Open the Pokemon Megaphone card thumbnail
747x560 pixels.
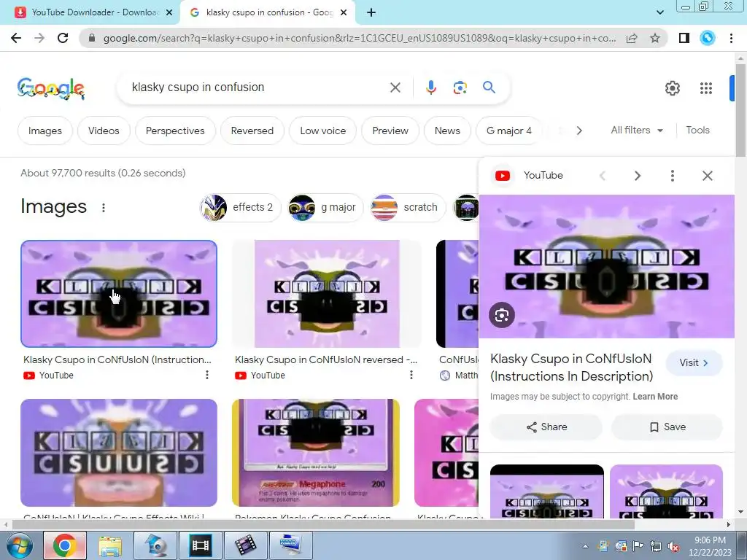(x=315, y=452)
